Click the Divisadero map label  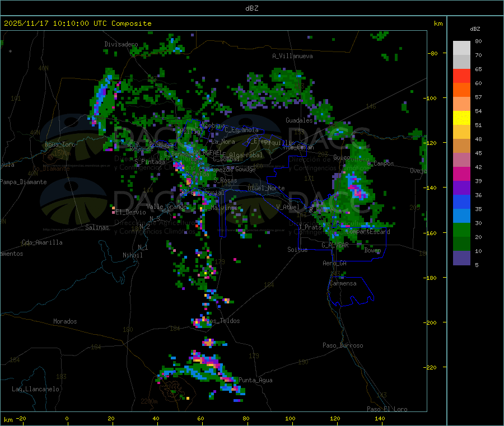121,44
